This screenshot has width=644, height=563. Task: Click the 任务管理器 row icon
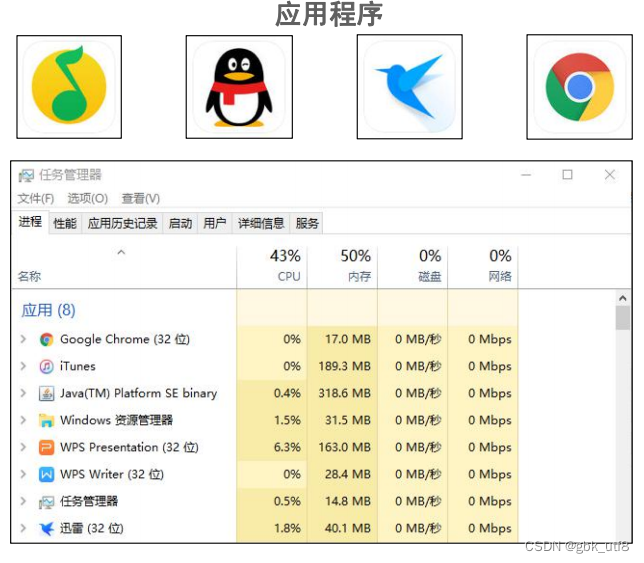pos(46,501)
